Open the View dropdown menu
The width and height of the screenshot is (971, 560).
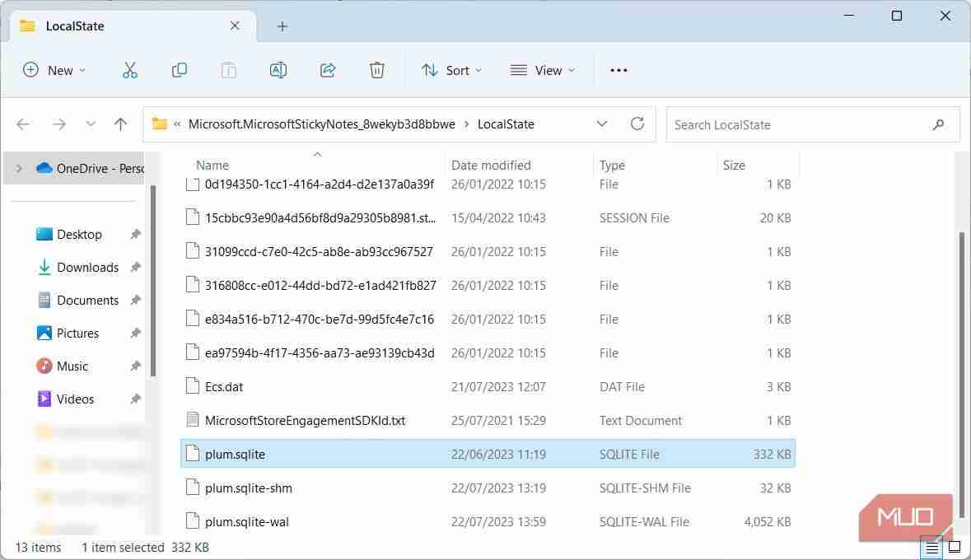click(x=543, y=70)
